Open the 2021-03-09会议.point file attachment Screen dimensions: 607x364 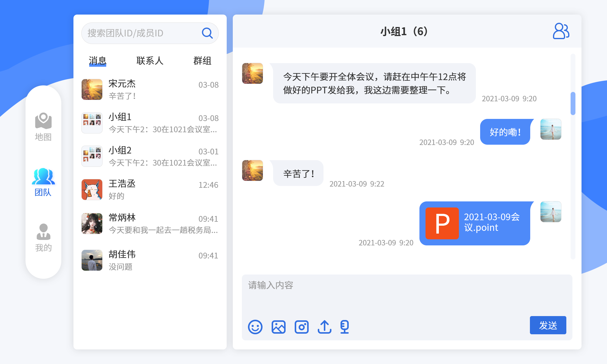[475, 223]
